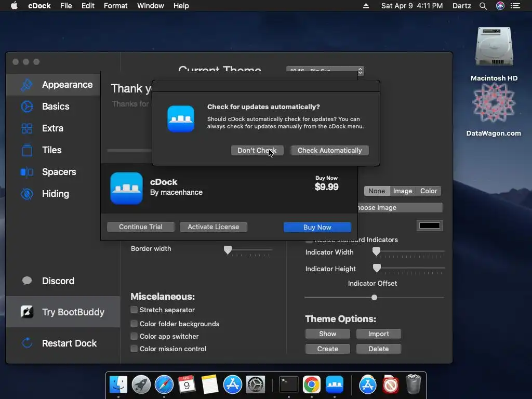Open the Hiding sidebar icon
This screenshot has width=532, height=399.
pos(27,194)
